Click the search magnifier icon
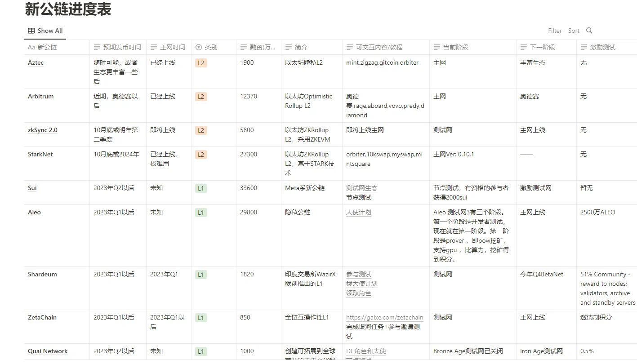 tap(589, 31)
